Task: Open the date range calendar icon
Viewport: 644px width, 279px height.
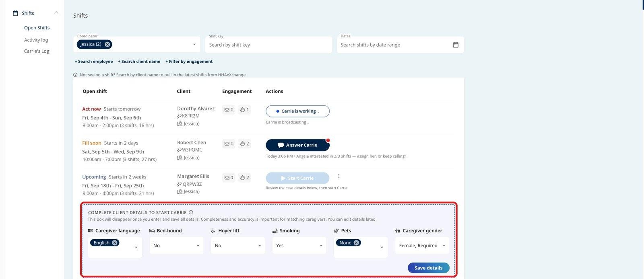Action: [x=456, y=45]
